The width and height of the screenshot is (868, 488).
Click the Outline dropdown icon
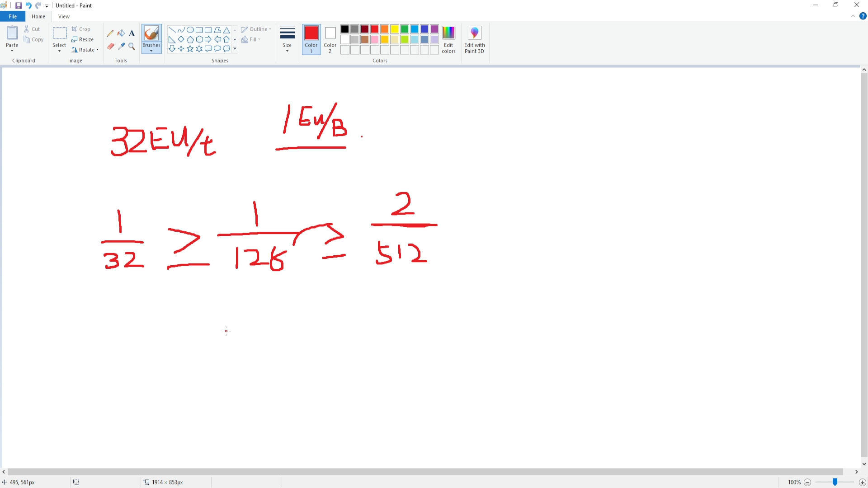(x=271, y=28)
